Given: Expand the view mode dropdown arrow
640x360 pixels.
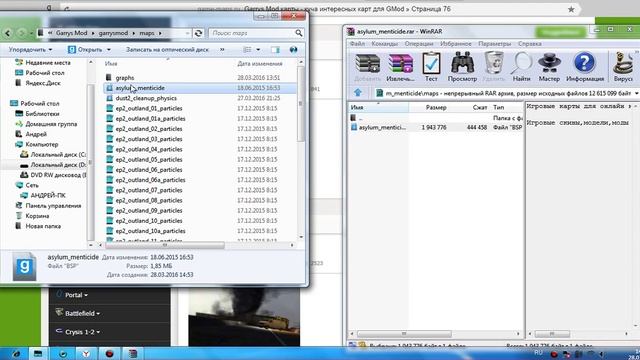Looking at the screenshot, I should point(258,50).
